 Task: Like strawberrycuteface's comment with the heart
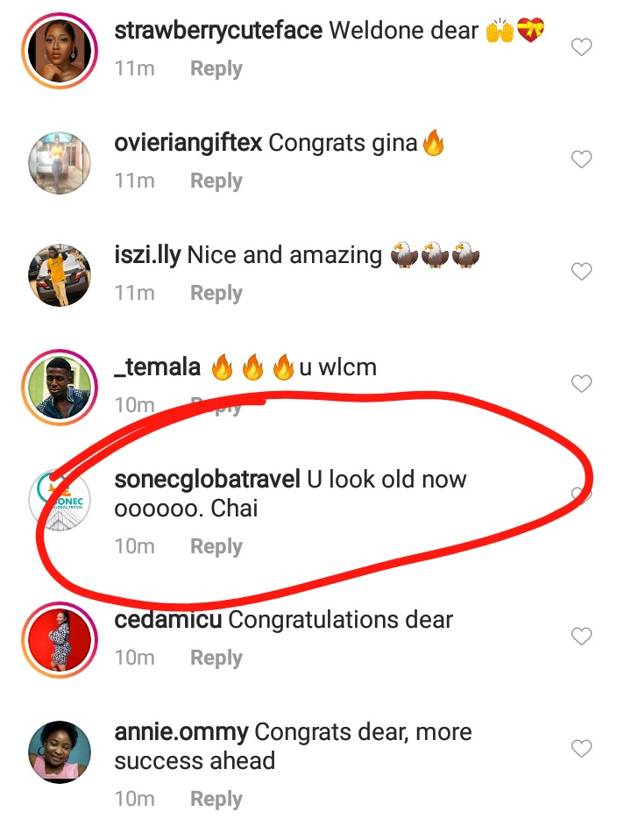point(582,47)
